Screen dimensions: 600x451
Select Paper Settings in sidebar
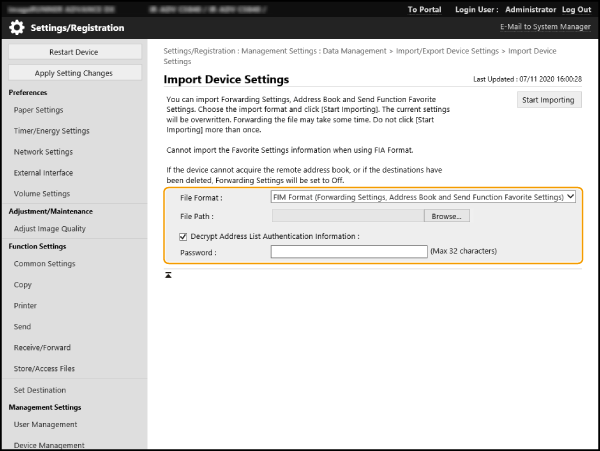39,110
